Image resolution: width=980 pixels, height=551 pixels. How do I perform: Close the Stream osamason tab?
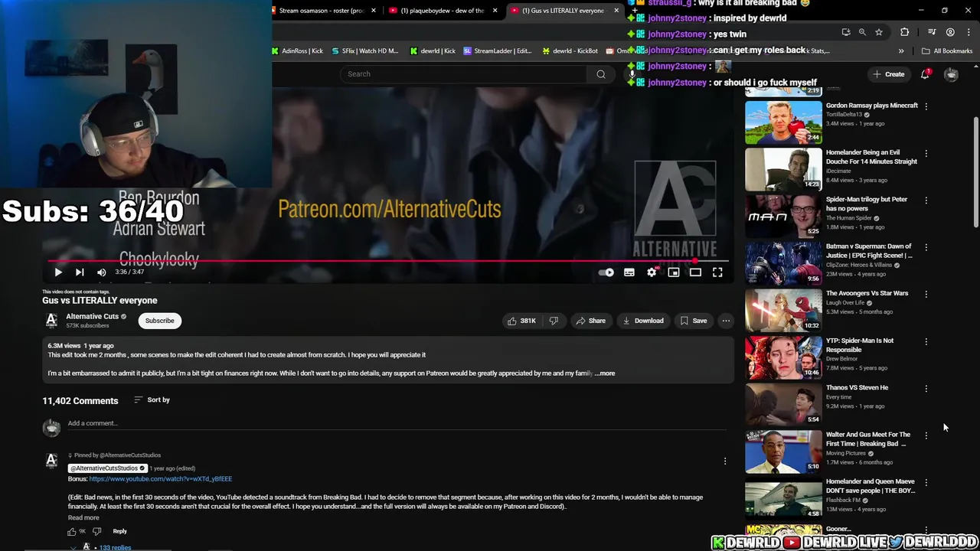tap(374, 11)
